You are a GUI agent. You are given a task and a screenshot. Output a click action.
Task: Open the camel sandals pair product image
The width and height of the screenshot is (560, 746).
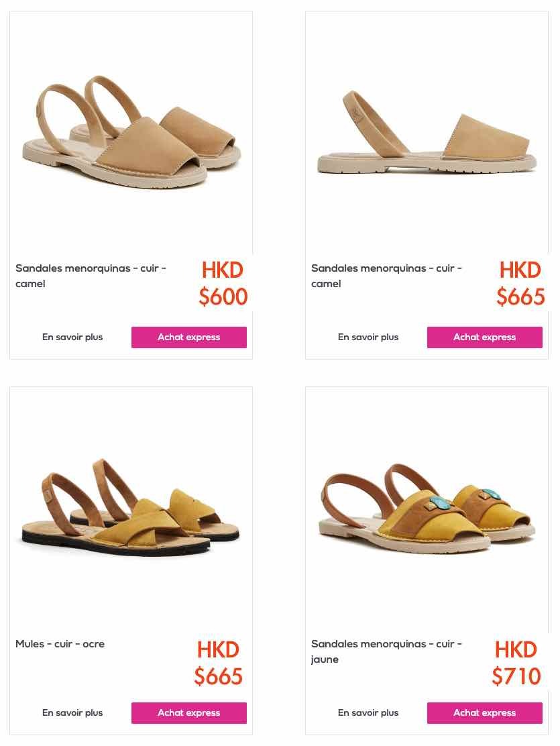(x=131, y=132)
